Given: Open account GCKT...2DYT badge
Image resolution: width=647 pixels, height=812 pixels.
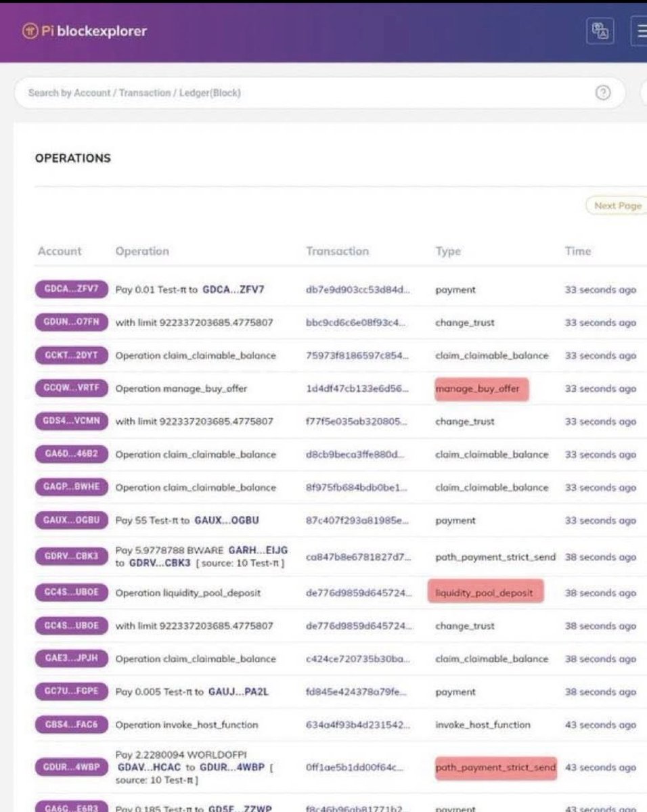Looking at the screenshot, I should tap(71, 355).
